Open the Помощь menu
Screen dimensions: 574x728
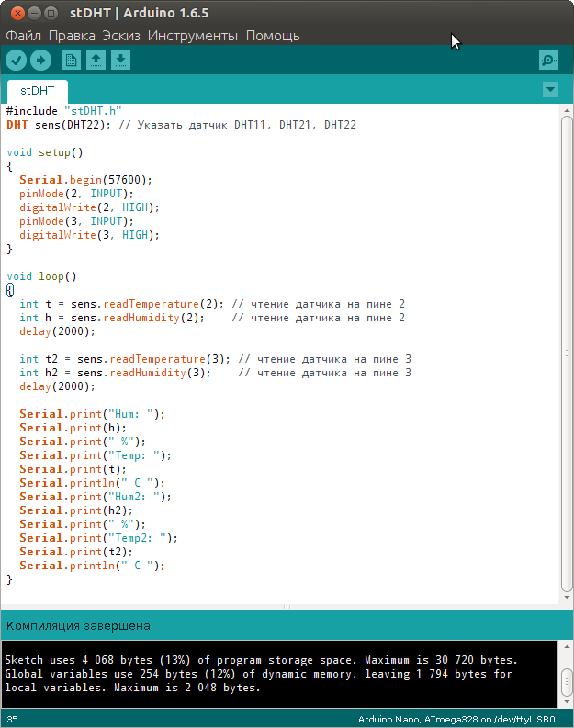click(273, 36)
